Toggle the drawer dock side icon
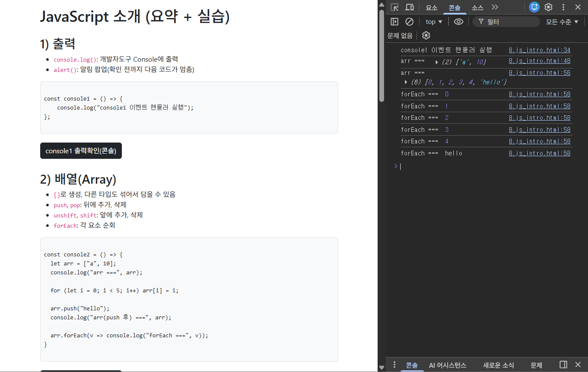 tap(563, 364)
